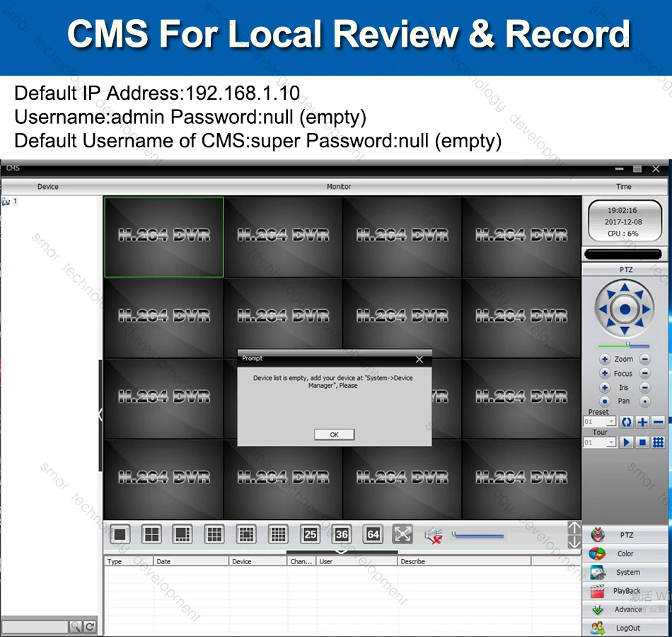This screenshot has width=672, height=637.
Task: Open the Preset number dropdown
Action: pos(610,421)
